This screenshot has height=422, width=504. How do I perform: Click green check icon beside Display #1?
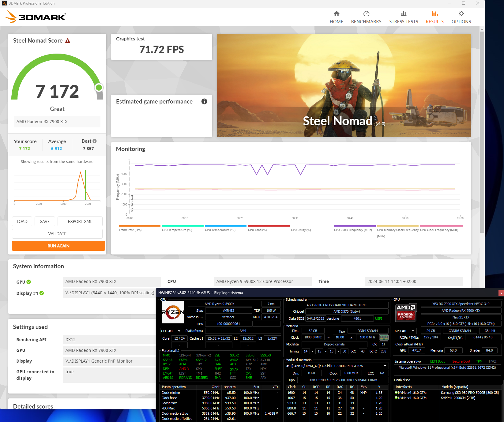(42, 293)
